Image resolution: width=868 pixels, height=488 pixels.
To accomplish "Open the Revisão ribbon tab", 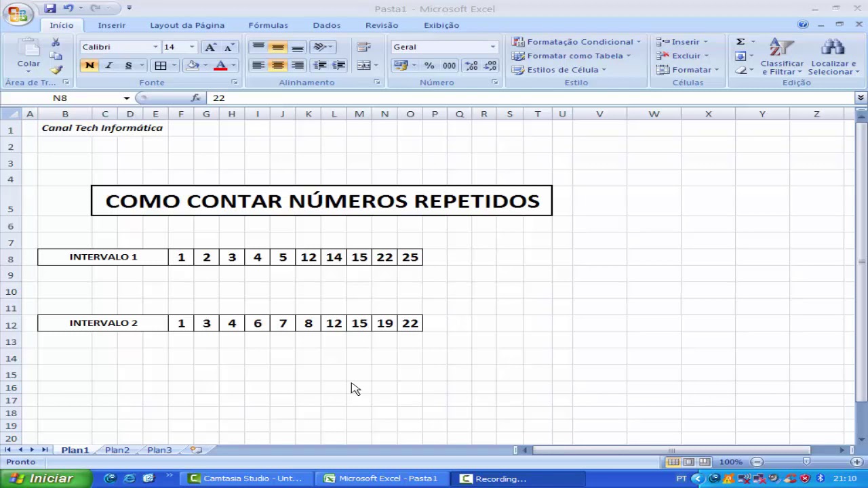I will coord(382,25).
